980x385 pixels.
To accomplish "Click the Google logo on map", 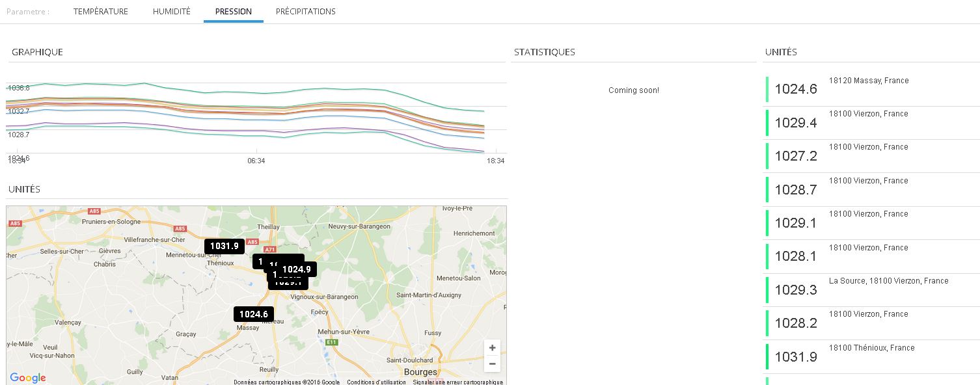I will [x=28, y=378].
